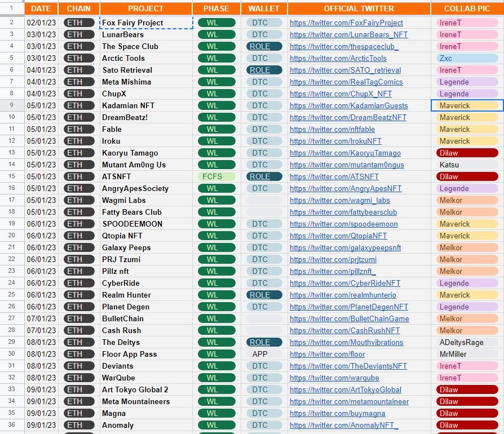The height and width of the screenshot is (434, 504).
Task: Open the RealTagComics Twitter link
Action: (346, 82)
